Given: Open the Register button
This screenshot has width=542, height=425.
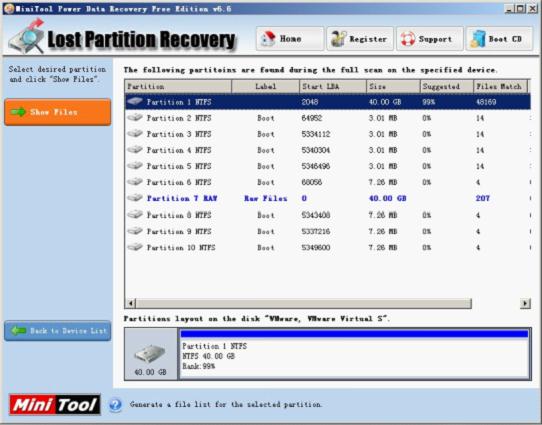Looking at the screenshot, I should click(x=360, y=39).
